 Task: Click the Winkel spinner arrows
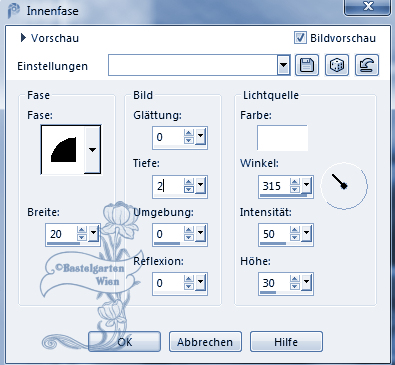coord(295,186)
